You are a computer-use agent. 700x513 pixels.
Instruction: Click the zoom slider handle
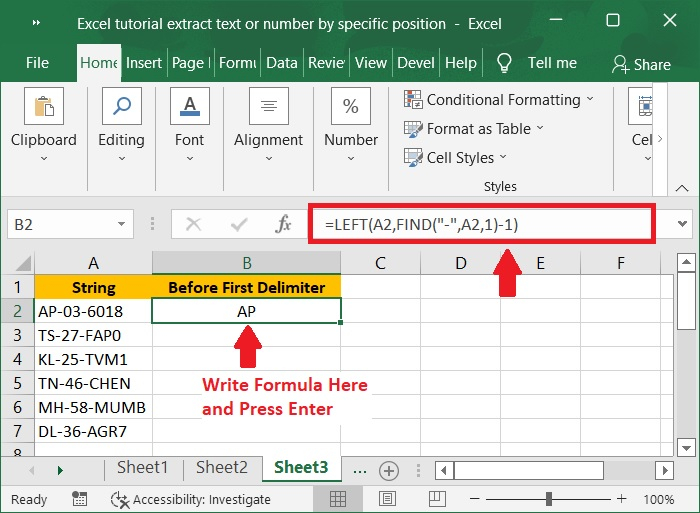549,499
